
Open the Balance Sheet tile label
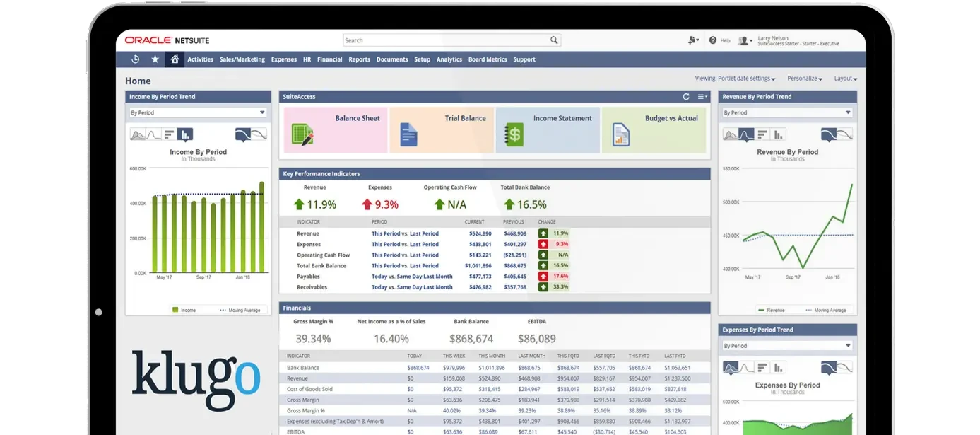pyautogui.click(x=358, y=118)
